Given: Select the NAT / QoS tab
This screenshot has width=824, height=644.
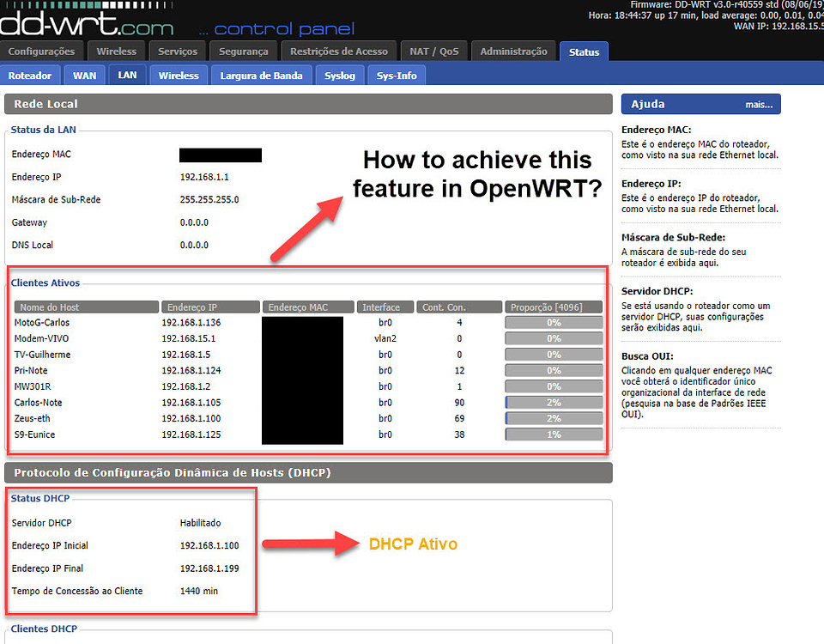Looking at the screenshot, I should coord(433,52).
